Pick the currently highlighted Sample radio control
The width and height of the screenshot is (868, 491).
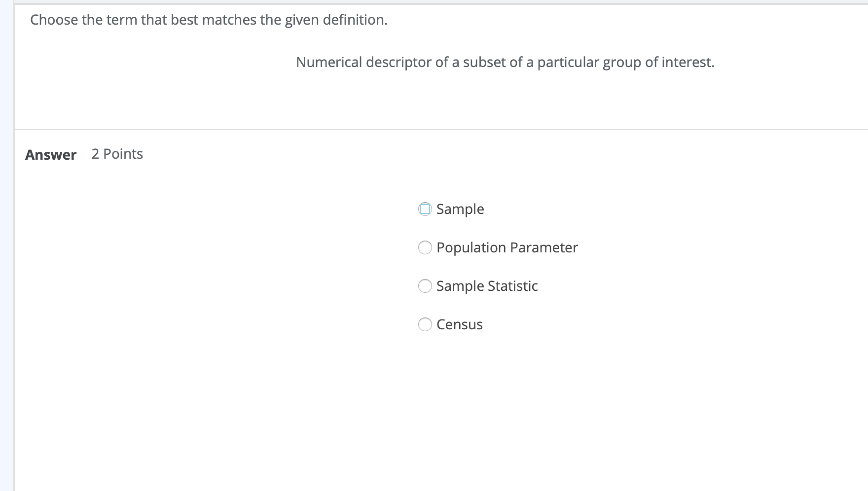point(425,209)
